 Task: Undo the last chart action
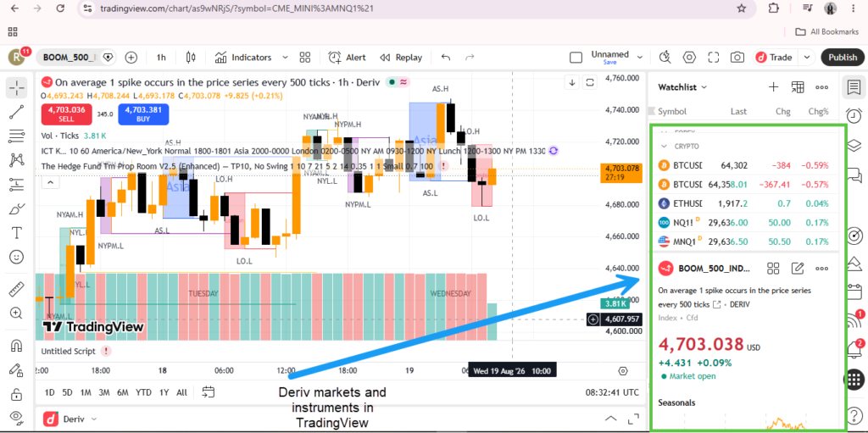(x=446, y=57)
